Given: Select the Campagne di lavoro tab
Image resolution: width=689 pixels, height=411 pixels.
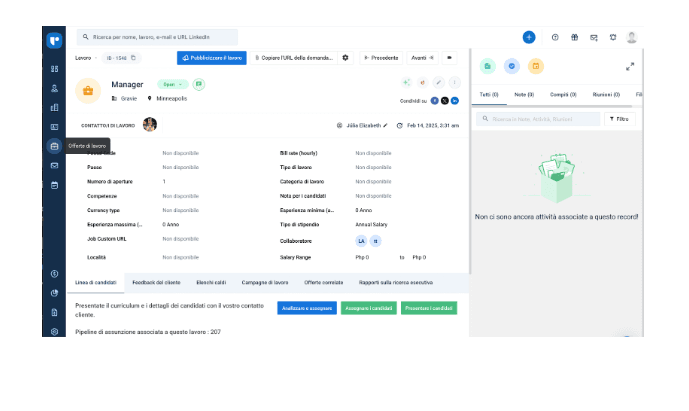Looking at the screenshot, I should point(265,283).
